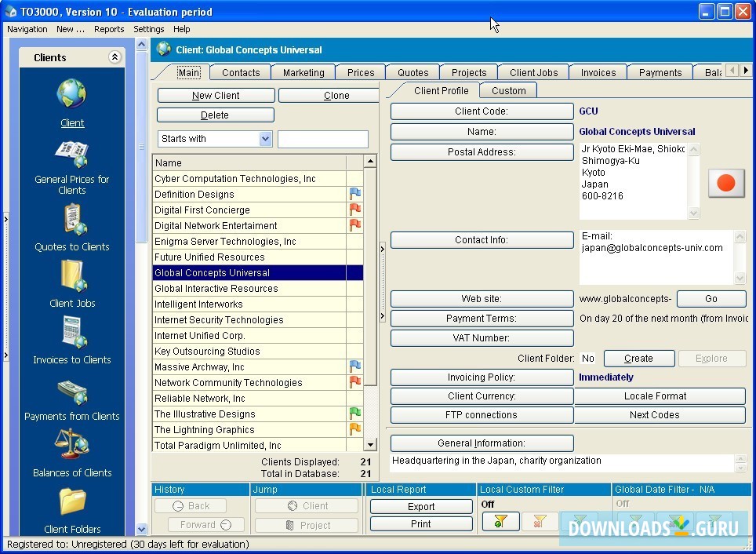Click the client name search field
Screen dimensions: 756x554
[x=322, y=139]
